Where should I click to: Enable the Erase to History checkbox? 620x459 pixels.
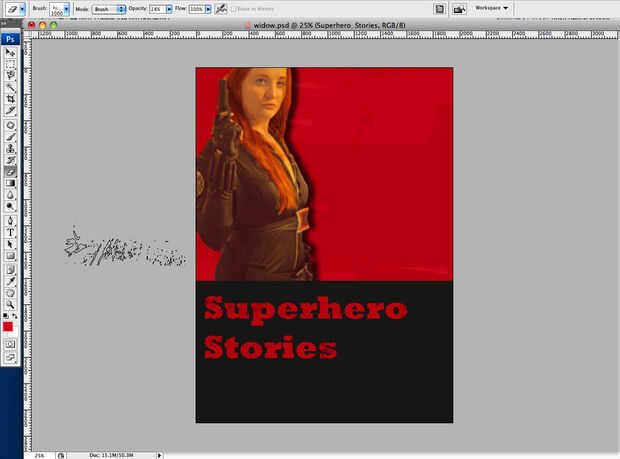233,9
